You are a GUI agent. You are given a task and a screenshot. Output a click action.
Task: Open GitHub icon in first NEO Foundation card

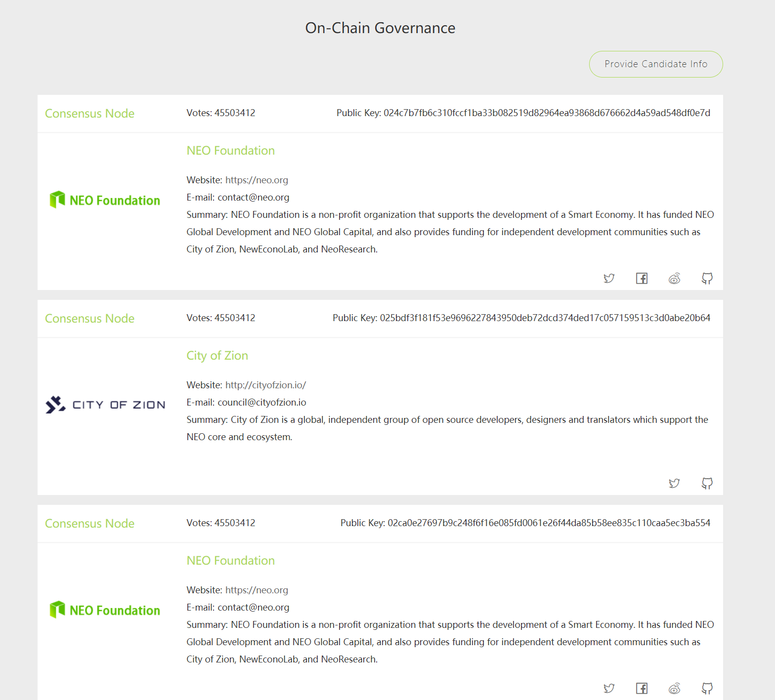click(707, 278)
